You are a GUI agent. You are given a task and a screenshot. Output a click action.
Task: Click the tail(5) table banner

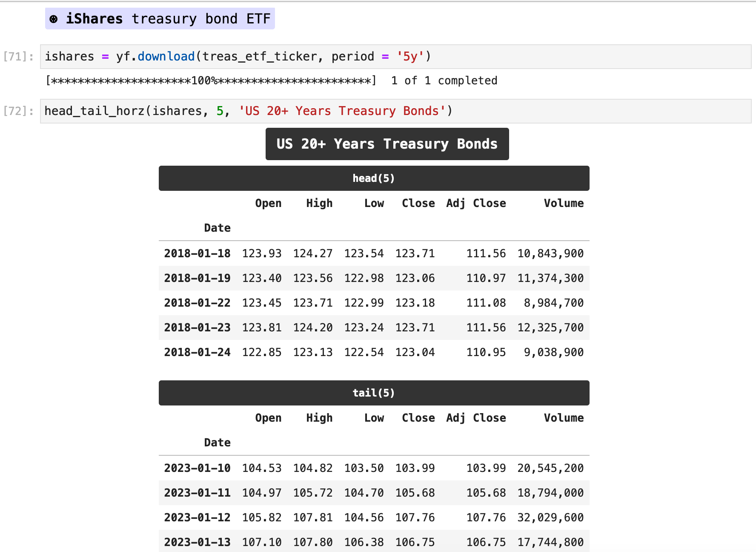(x=374, y=393)
